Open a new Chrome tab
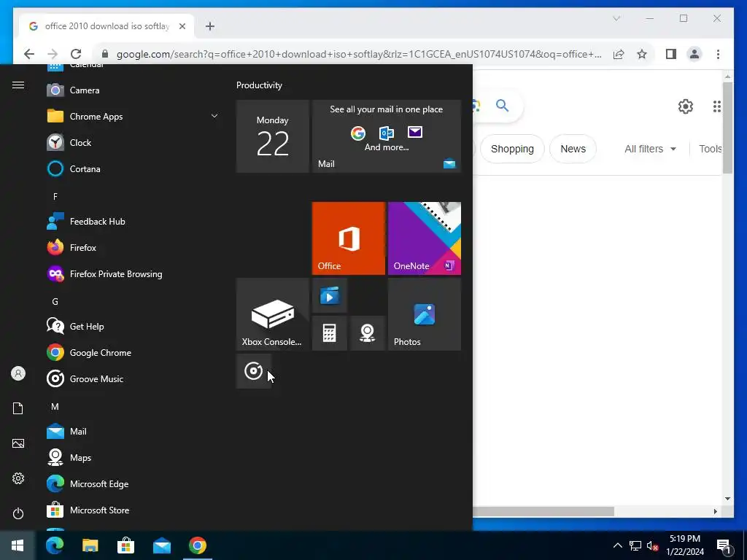This screenshot has height=560, width=747. click(209, 26)
